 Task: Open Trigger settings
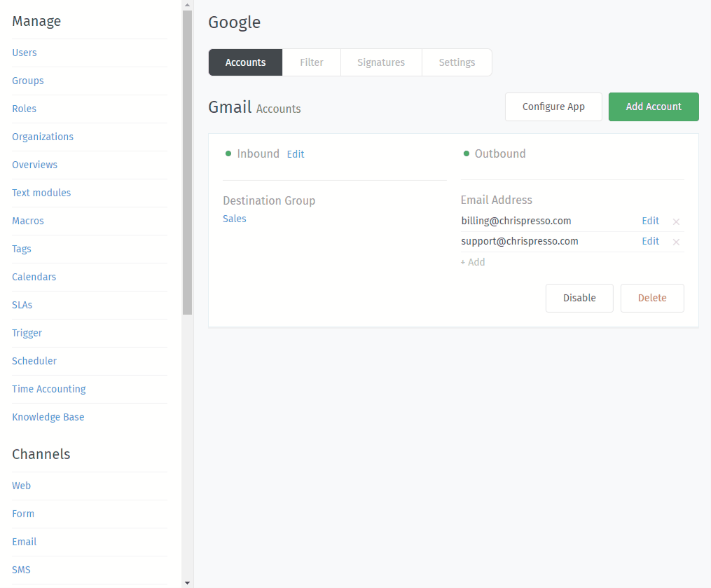(27, 333)
